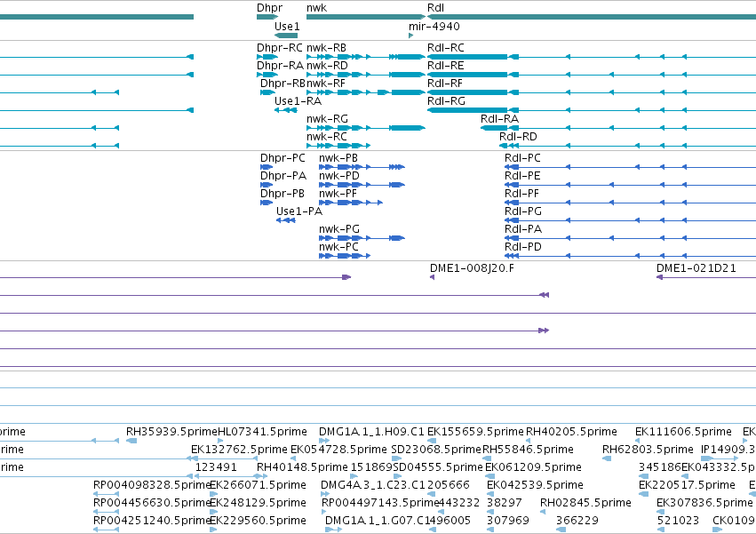Click polypeptide nwk-PF label
Viewport: 756px width, 534px height.
click(338, 194)
